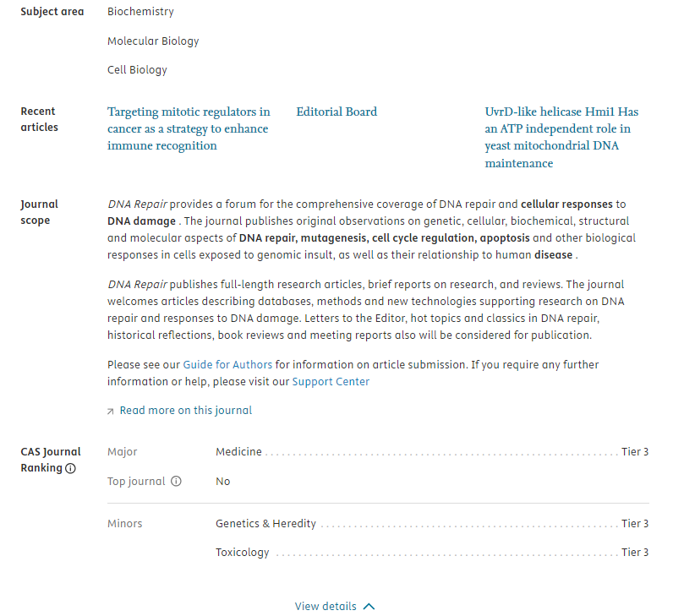Open the Editorial Board article link

coord(336,112)
